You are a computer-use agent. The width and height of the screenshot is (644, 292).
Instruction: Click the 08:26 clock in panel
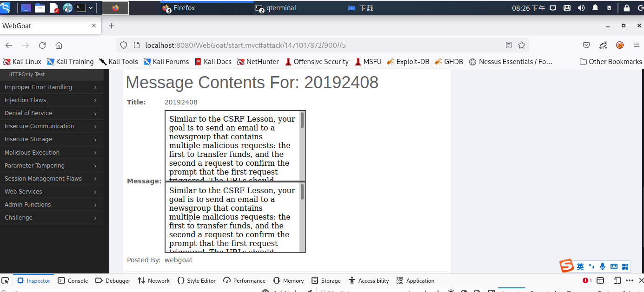pos(528,8)
